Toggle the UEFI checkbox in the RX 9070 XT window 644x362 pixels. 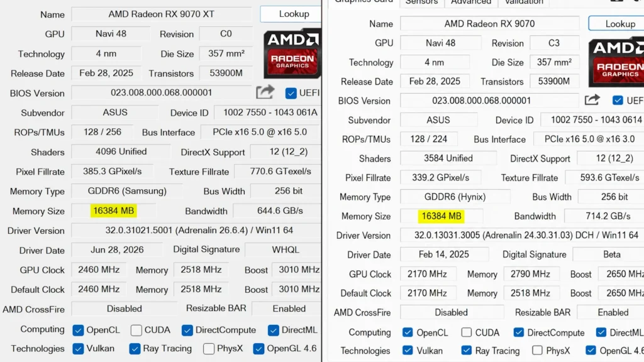coord(291,93)
